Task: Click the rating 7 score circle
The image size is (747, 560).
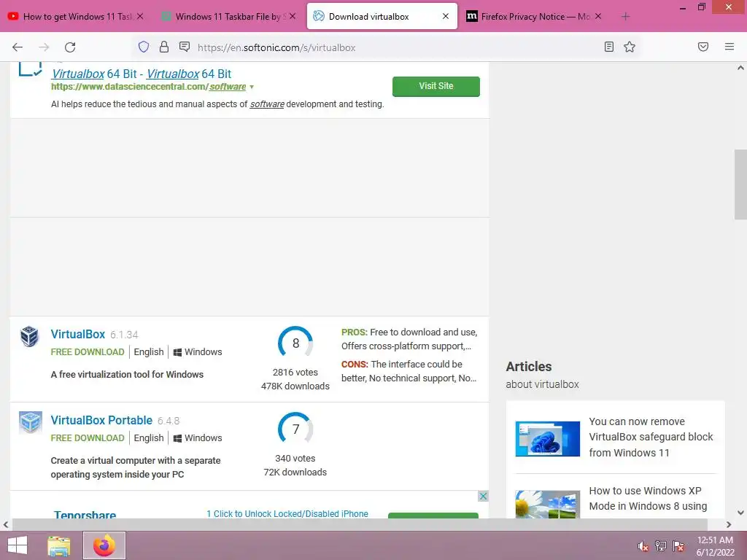Action: coord(295,429)
